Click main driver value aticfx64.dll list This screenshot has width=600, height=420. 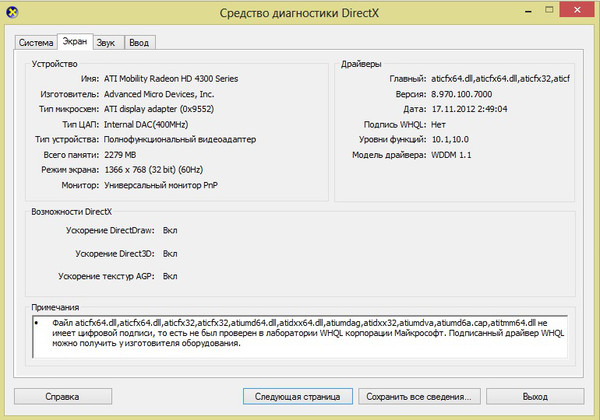coord(501,78)
